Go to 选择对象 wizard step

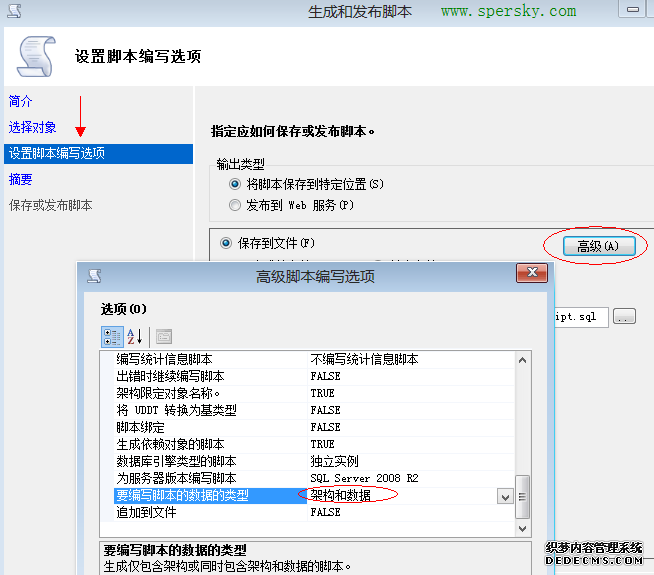click(33, 127)
